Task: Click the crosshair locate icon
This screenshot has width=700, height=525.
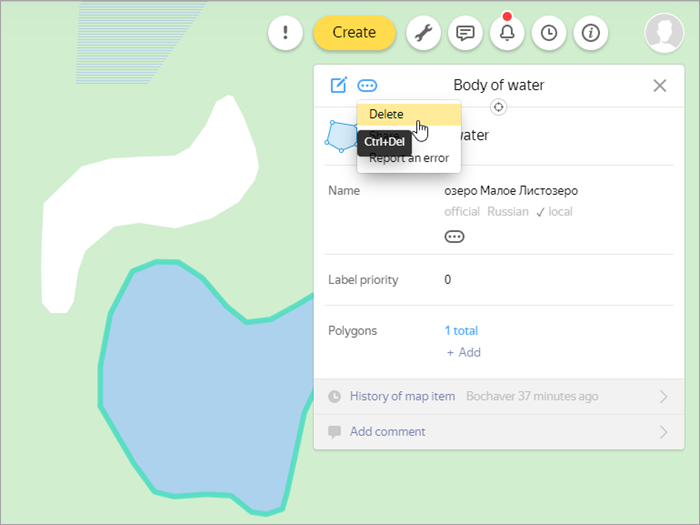Action: click(499, 107)
